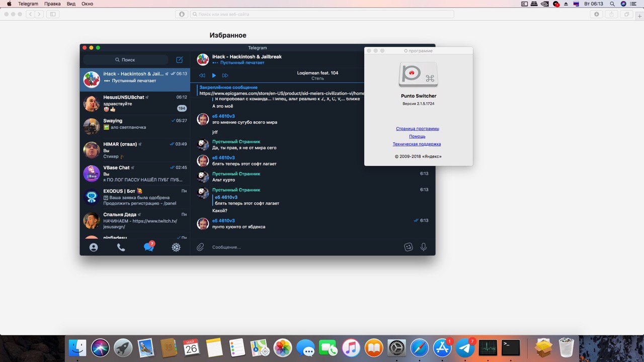This screenshot has width=644, height=362.
Task: Open FaceTime icon in Dock
Action: click(328, 347)
